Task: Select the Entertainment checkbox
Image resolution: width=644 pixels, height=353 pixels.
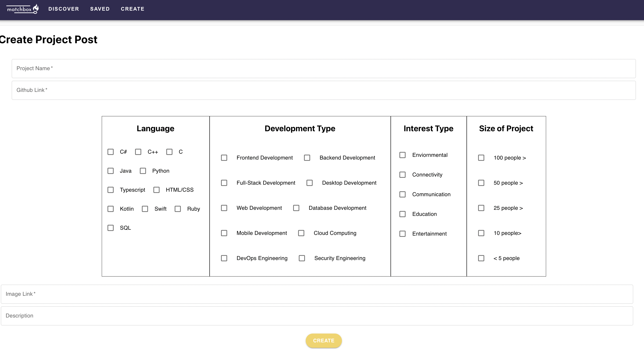Action: coord(402,234)
